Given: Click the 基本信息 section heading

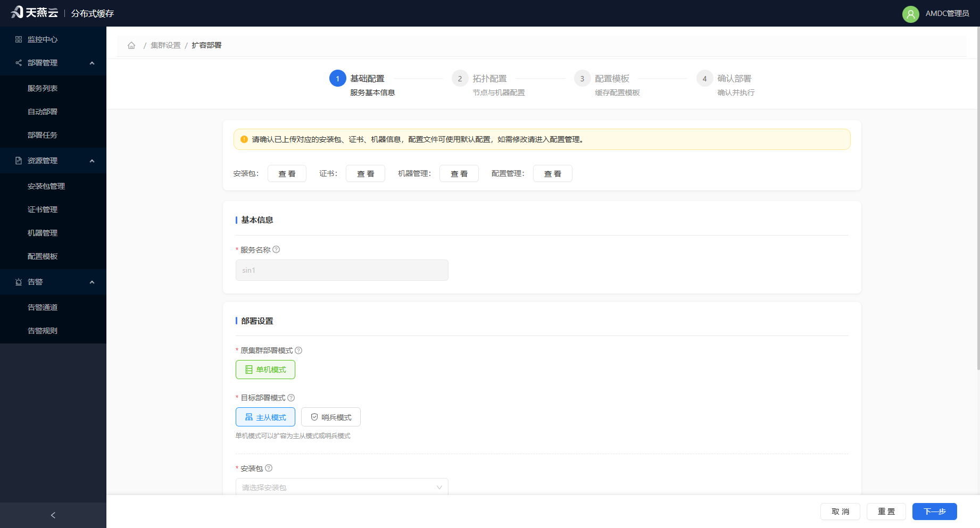Looking at the screenshot, I should tap(257, 220).
